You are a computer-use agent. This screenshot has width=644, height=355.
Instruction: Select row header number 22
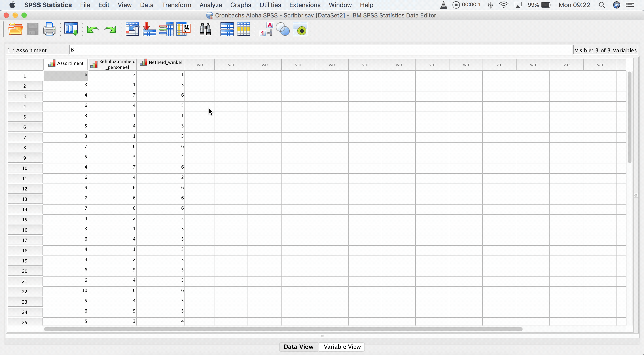tap(25, 292)
